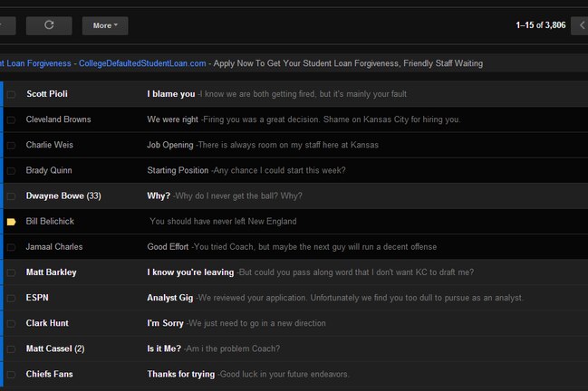Select the Matt Barkley email checkbox
The image size is (588, 391).
[11, 272]
